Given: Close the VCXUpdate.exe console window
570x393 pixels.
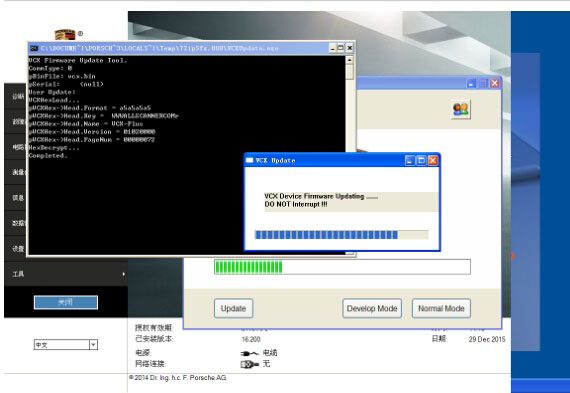Looking at the screenshot, I should point(349,48).
